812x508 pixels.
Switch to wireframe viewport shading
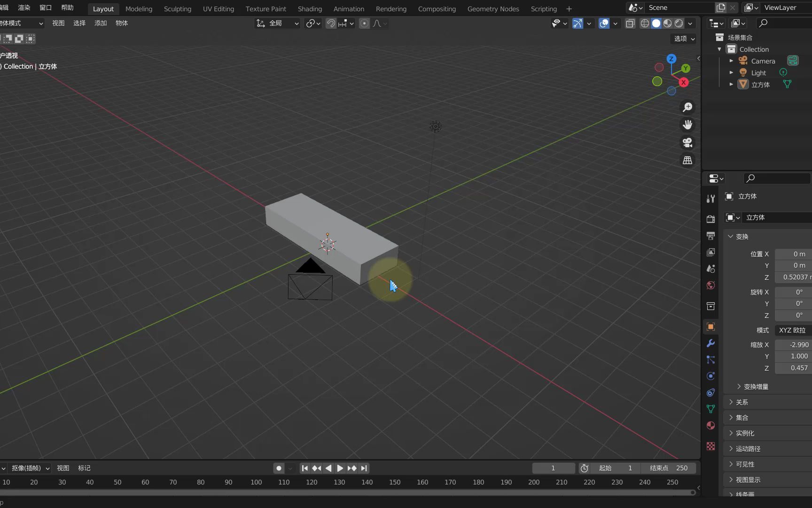coord(645,23)
